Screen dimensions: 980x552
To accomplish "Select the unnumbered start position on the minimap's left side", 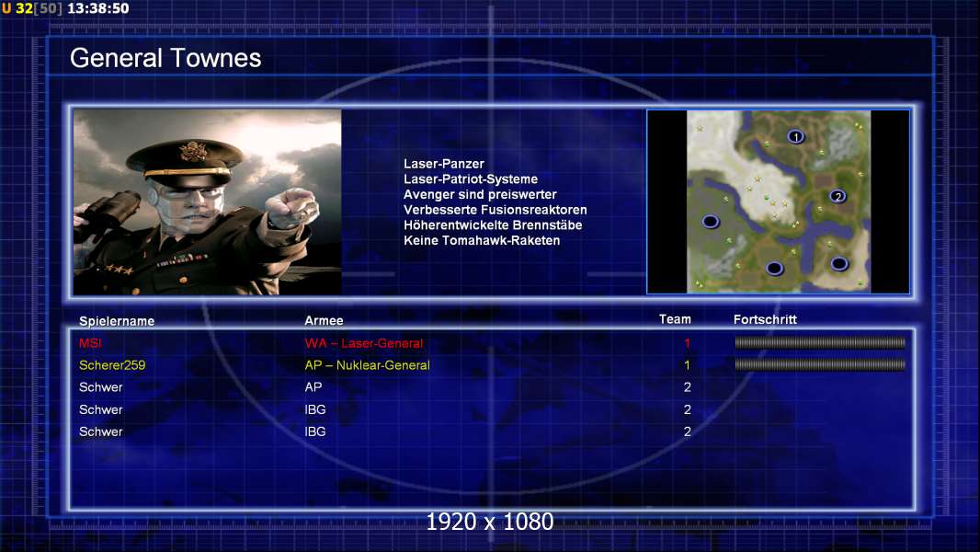I will [x=711, y=222].
